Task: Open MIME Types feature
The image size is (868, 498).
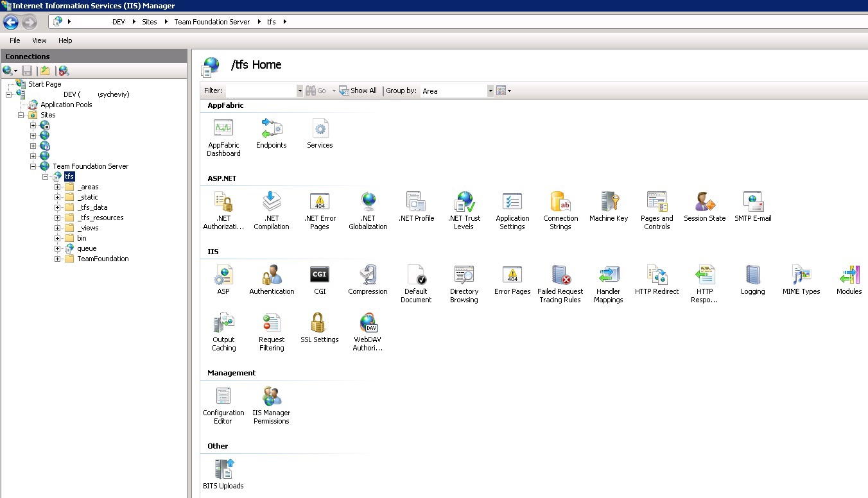Action: tap(801, 280)
